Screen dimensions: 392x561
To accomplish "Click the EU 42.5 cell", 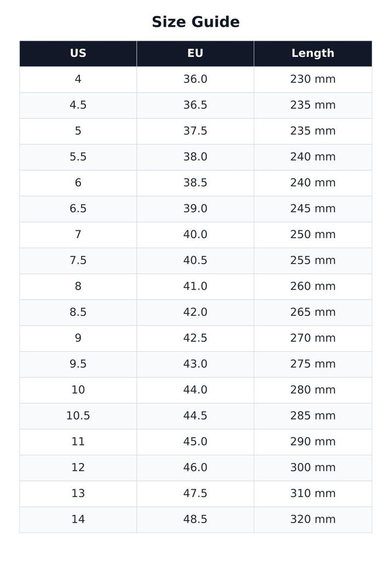I will (195, 339).
